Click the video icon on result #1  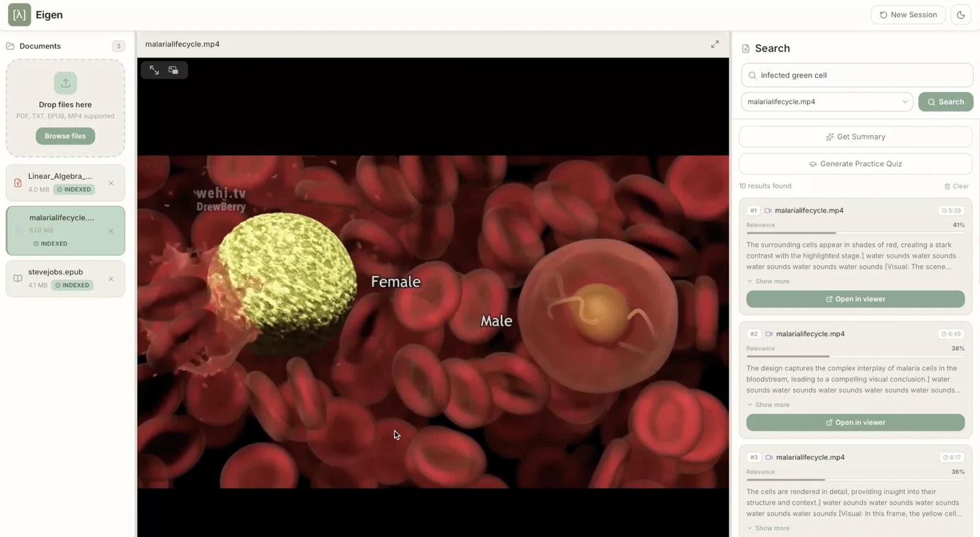(768, 210)
